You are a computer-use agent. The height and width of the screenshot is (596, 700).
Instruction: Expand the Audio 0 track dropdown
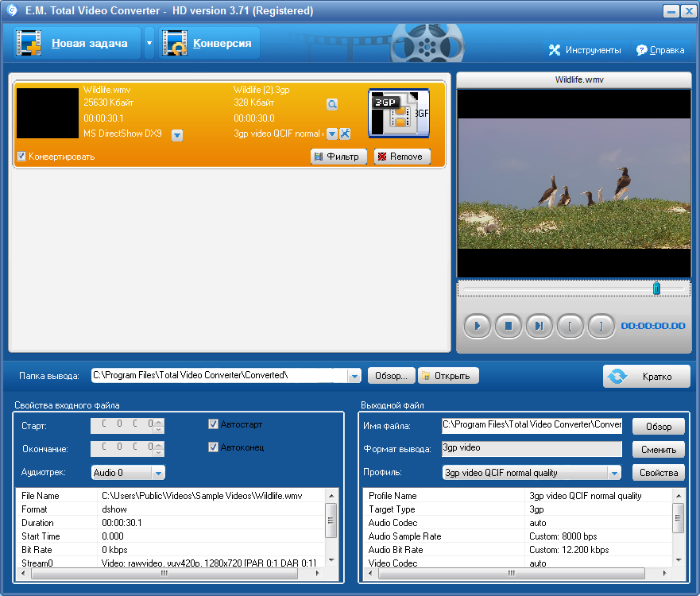pos(158,473)
